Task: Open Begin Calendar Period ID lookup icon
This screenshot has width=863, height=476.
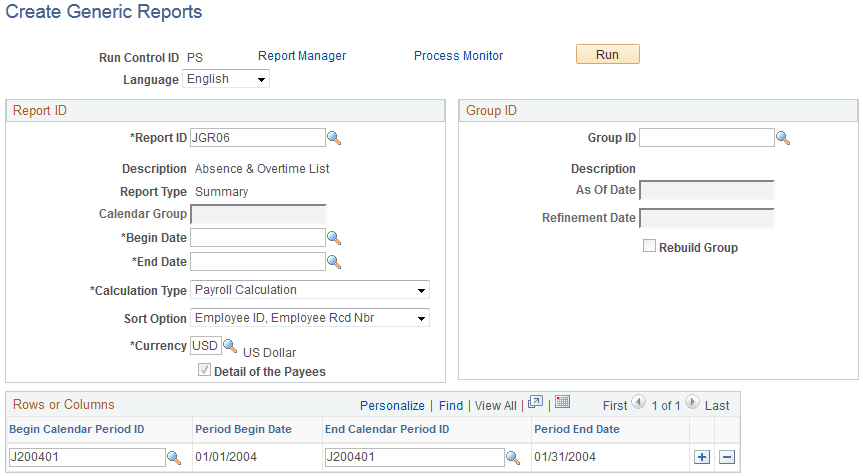Action: (173, 457)
